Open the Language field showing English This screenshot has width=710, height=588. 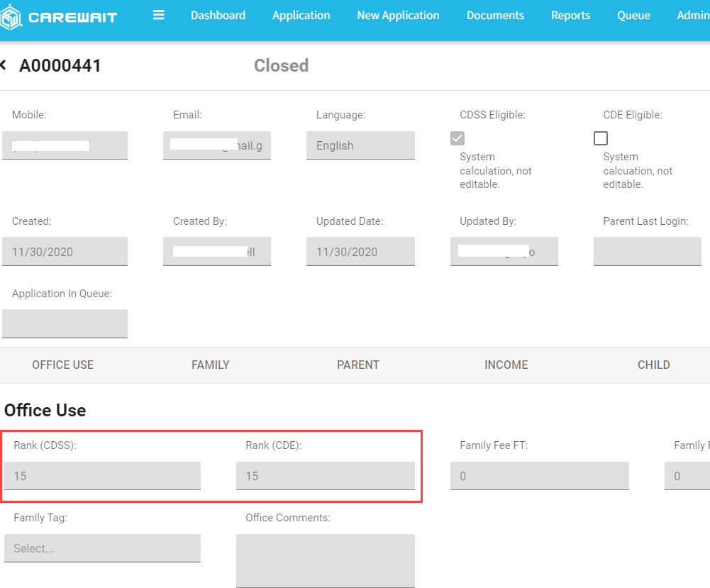point(360,145)
